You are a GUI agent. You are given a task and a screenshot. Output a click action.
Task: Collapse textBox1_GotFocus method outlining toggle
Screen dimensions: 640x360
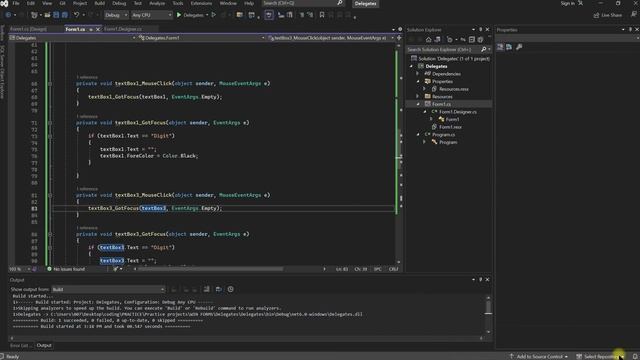click(x=50, y=123)
